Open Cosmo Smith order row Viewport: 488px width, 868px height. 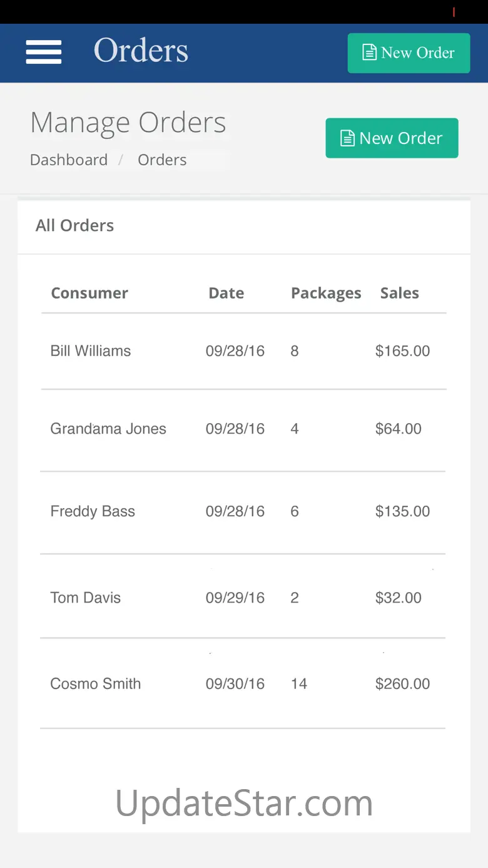[x=244, y=683]
